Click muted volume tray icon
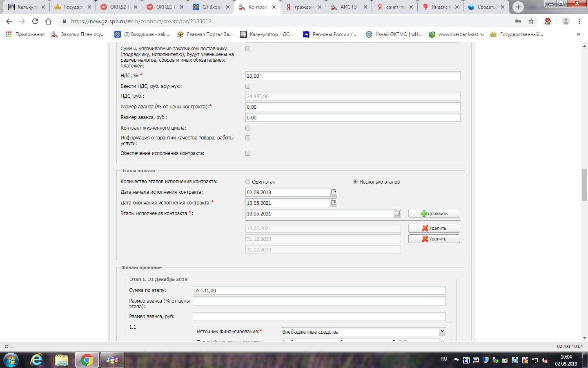The width and height of the screenshot is (588, 368). tap(545, 360)
